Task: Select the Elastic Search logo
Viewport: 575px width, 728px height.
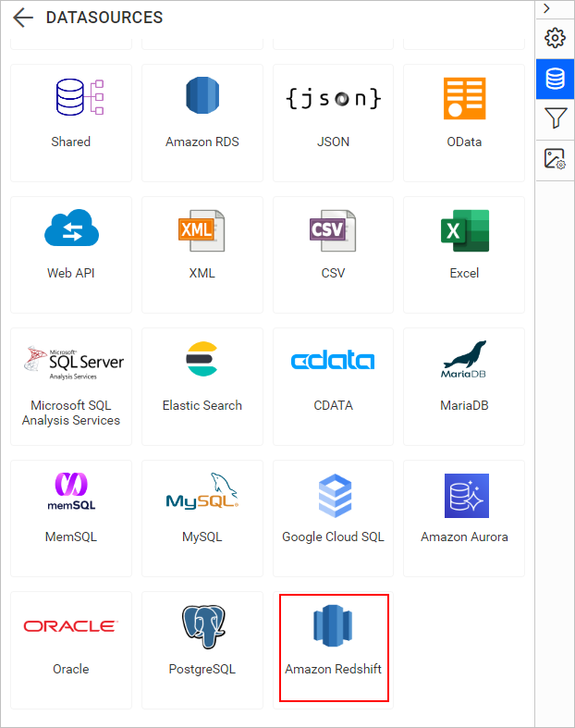Action: click(202, 359)
